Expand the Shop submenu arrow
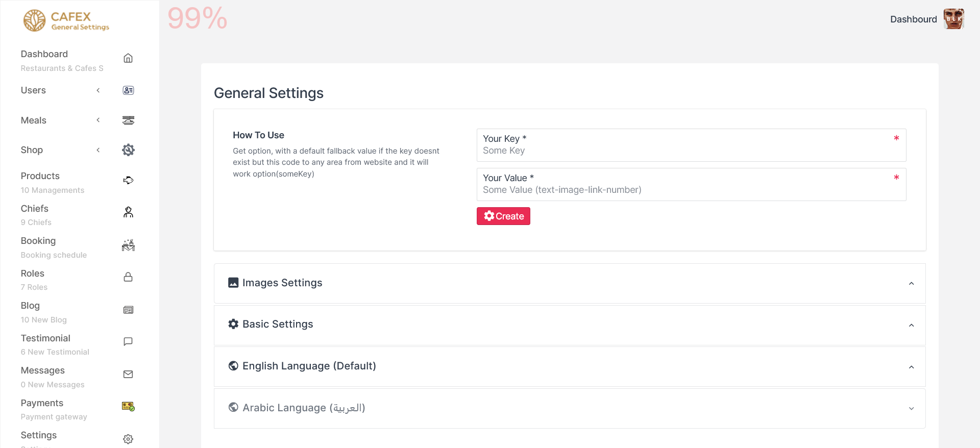The height and width of the screenshot is (448, 980). pos(98,150)
